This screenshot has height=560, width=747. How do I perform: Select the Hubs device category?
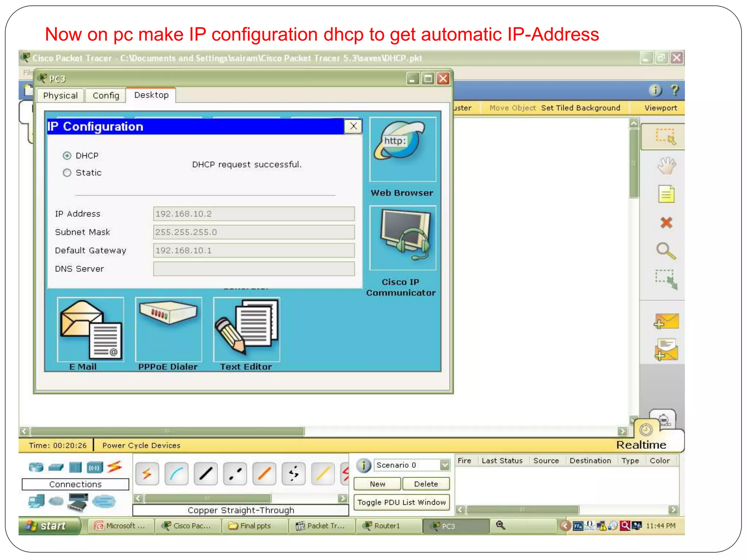coord(76,467)
